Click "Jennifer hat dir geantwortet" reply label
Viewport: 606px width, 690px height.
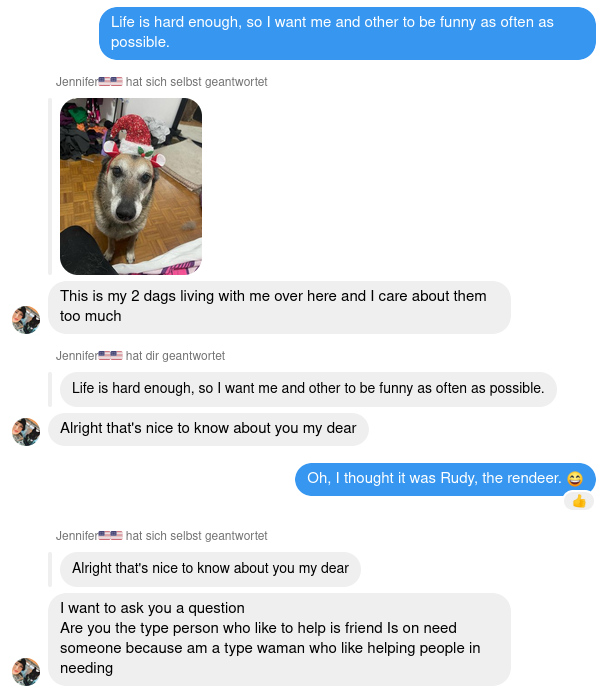pyautogui.click(x=140, y=356)
